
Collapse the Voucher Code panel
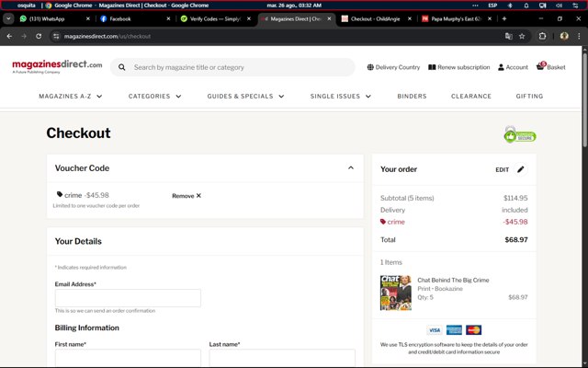[351, 167]
